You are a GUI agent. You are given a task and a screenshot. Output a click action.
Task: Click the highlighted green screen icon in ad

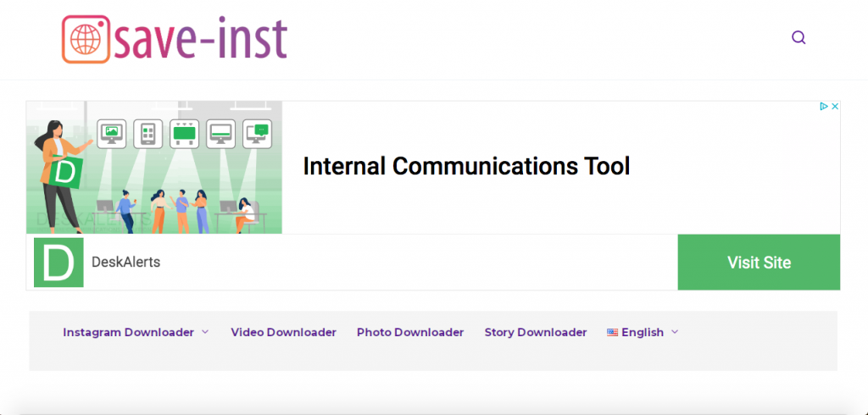(184, 132)
